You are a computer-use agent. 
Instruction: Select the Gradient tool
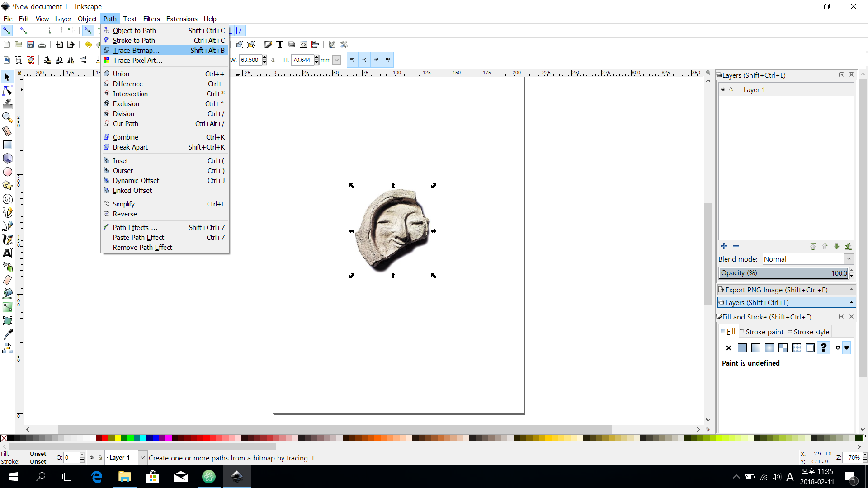pyautogui.click(x=7, y=307)
